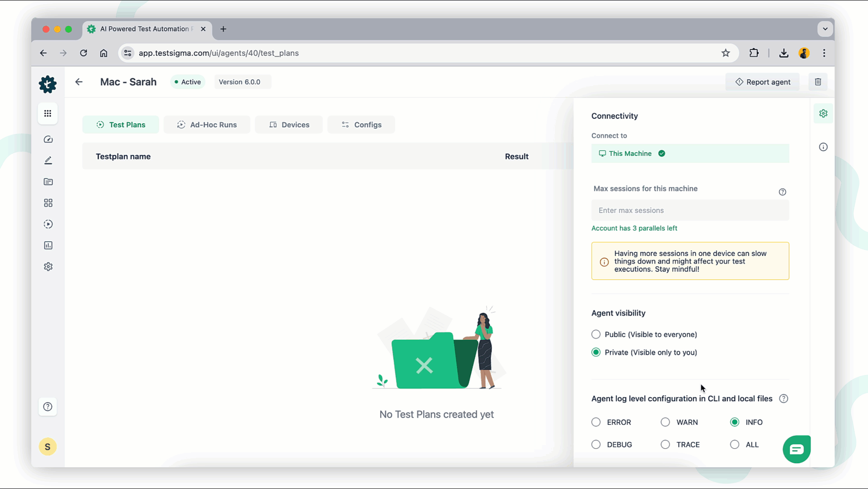Viewport: 868px width, 489px height.
Task: Click the Enter max sessions field
Action: [x=690, y=210]
